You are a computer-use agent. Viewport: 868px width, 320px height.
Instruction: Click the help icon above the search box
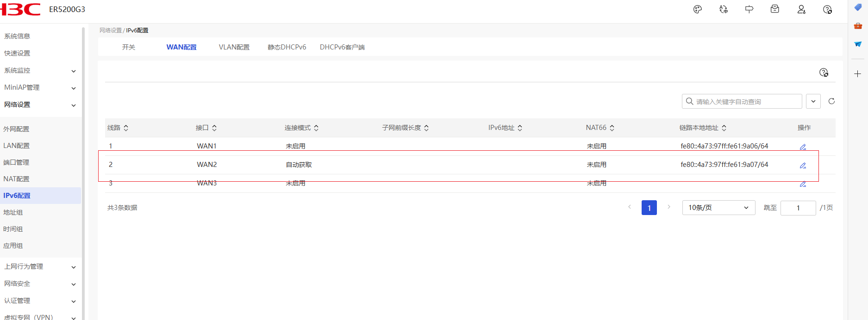pos(824,73)
